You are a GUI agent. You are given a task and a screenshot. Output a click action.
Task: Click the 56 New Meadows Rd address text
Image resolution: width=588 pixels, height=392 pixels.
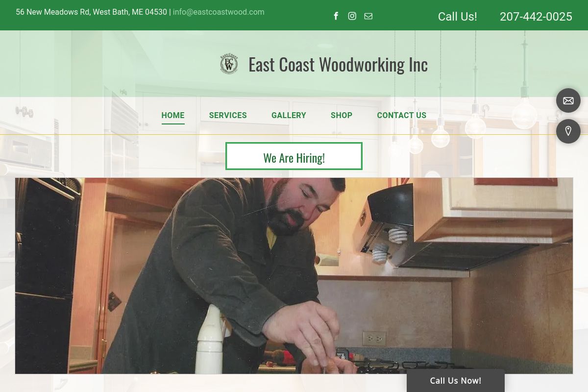point(92,12)
